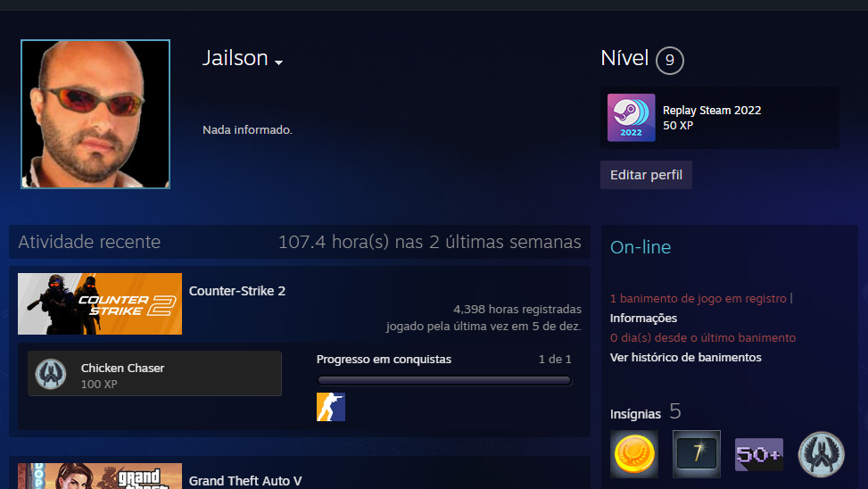The image size is (868, 489).
Task: Open the Insígnias badges section link
Action: click(635, 414)
